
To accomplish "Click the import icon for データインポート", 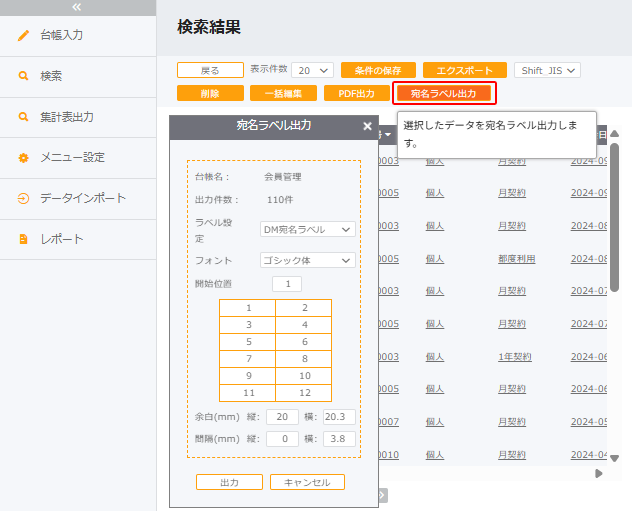I will tap(24, 199).
